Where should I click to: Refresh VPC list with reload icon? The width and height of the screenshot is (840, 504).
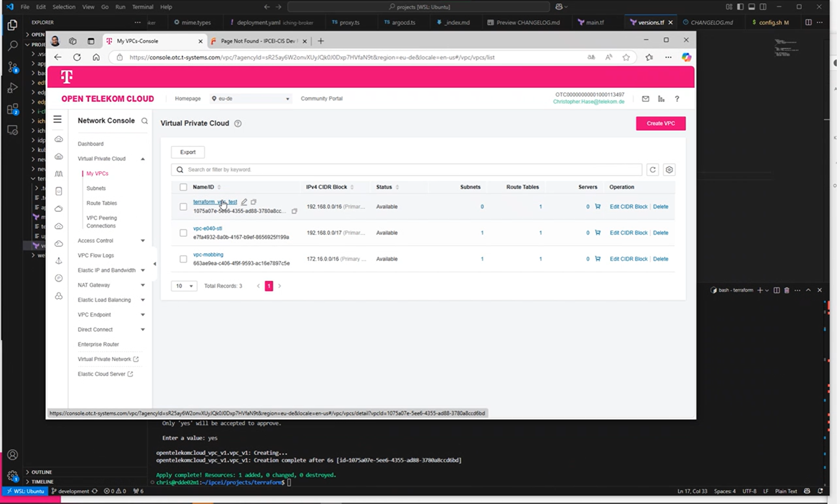[x=653, y=170]
